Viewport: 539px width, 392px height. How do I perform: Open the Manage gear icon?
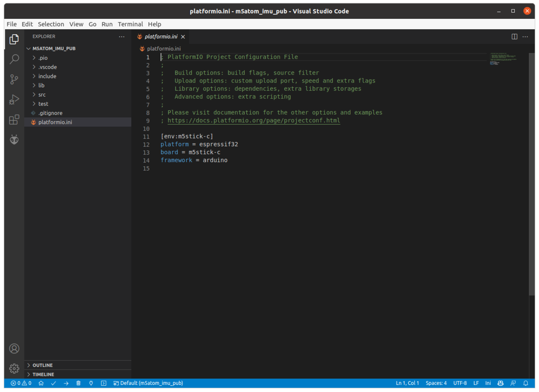pyautogui.click(x=14, y=369)
